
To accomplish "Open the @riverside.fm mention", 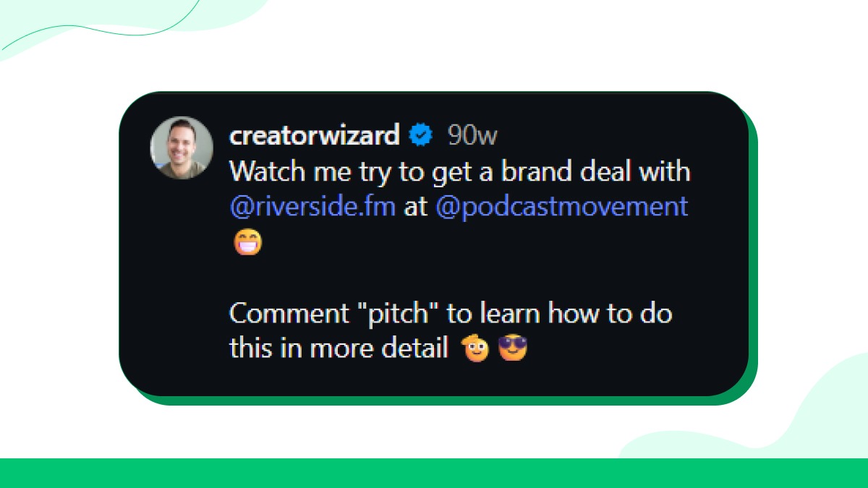I will point(312,207).
